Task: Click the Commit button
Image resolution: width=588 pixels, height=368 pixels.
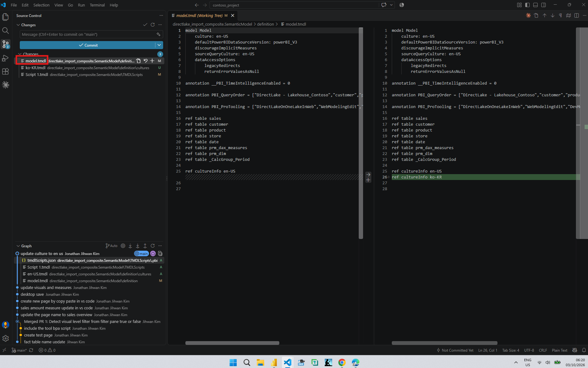Action: pos(87,45)
